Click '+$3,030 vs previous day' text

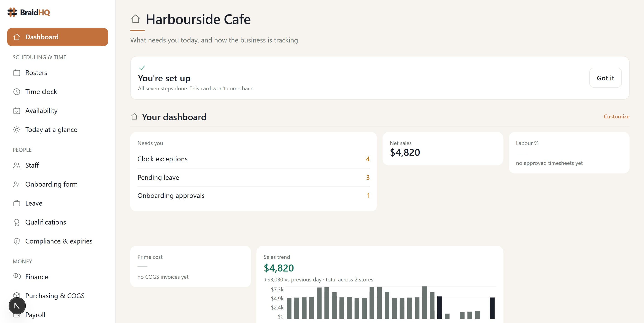(293, 280)
